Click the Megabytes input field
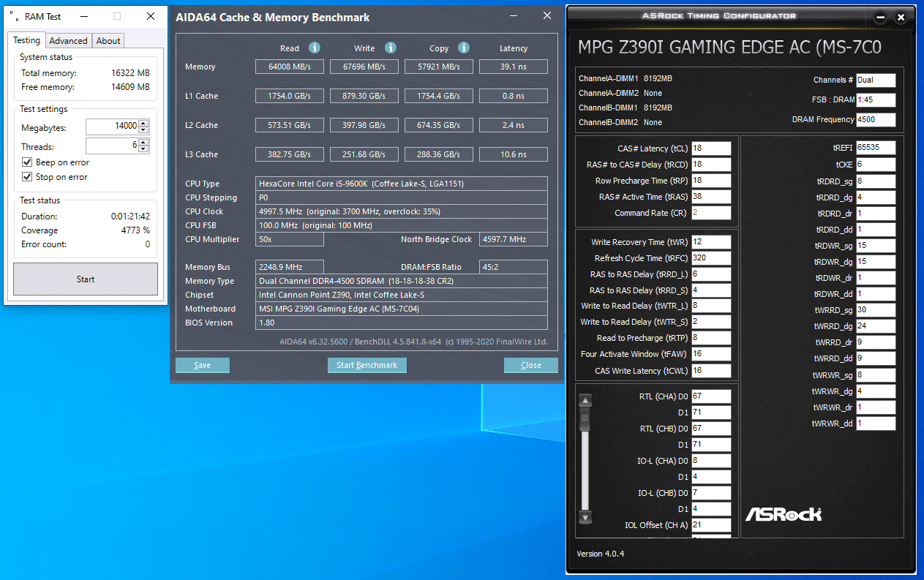 112,127
